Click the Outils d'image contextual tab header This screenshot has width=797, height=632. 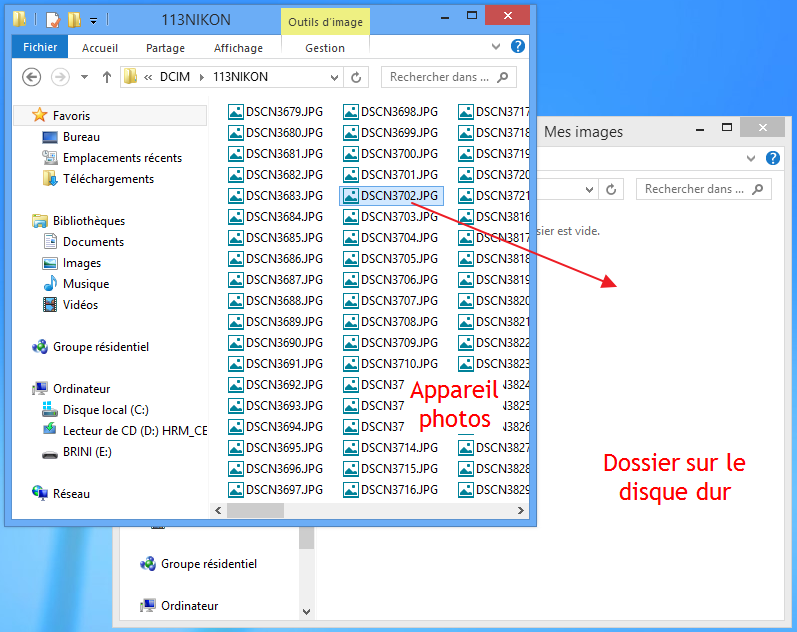click(325, 22)
